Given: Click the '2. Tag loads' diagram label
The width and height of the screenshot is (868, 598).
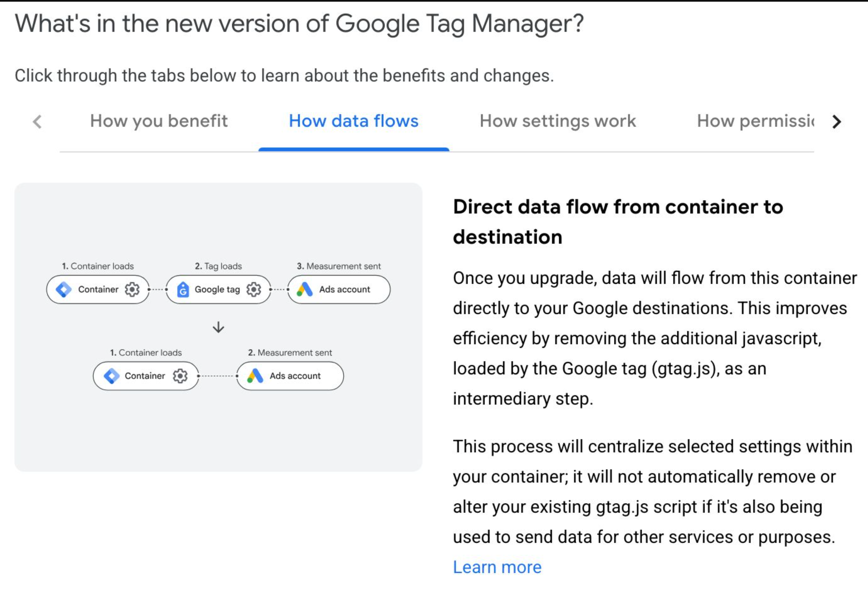Looking at the screenshot, I should [x=218, y=266].
